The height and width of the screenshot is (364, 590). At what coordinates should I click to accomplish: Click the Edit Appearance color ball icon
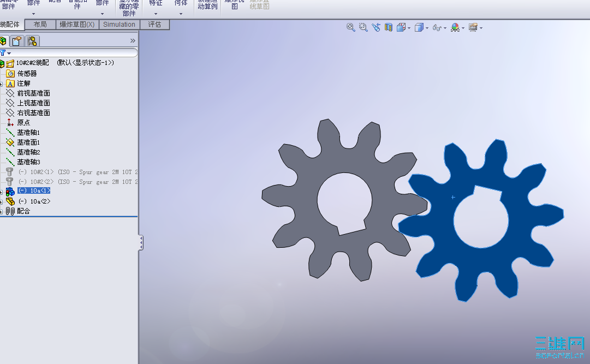pos(455,27)
